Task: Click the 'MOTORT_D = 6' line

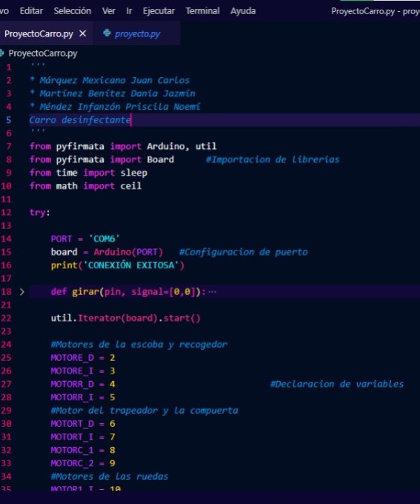Action: tap(83, 424)
